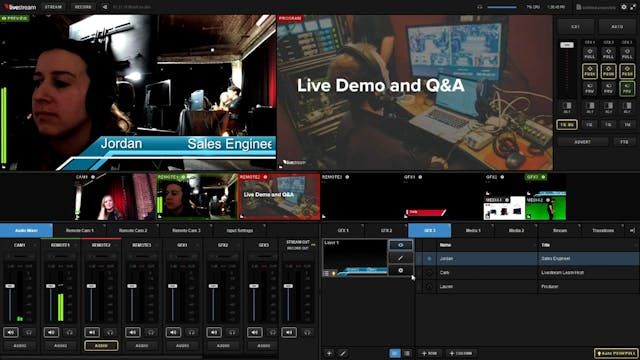This screenshot has height=360, width=640.
Task: Mute the REMOTE1 audio channel
Action: tap(51, 332)
